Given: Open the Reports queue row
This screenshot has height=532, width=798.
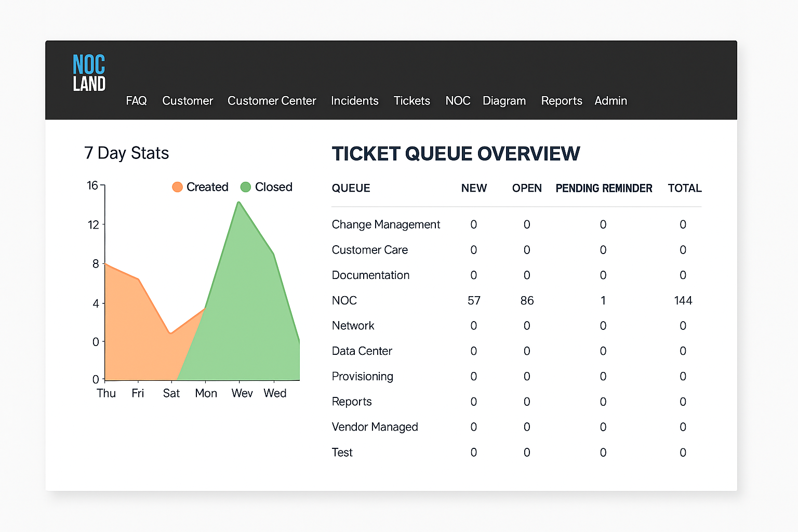Looking at the screenshot, I should [352, 402].
